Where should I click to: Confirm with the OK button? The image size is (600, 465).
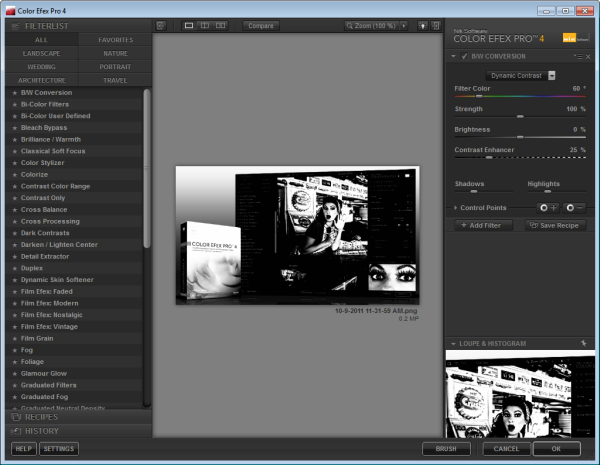tap(557, 449)
